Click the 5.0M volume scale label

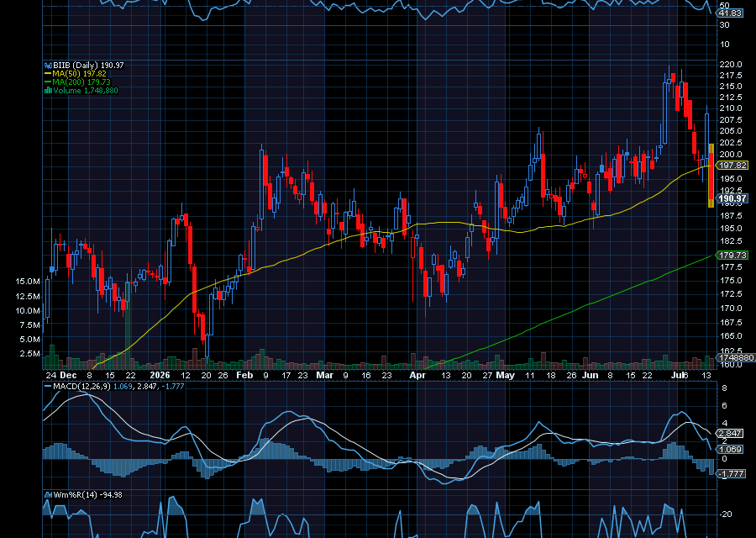(x=29, y=340)
